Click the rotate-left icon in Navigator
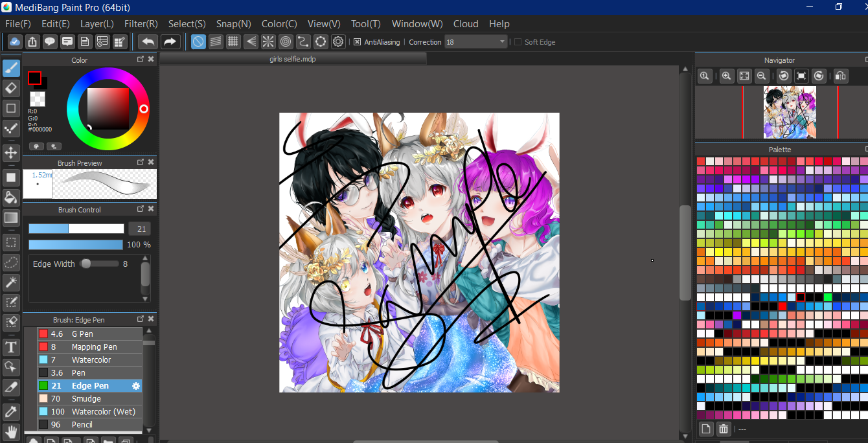This screenshot has width=868, height=443. tap(783, 76)
